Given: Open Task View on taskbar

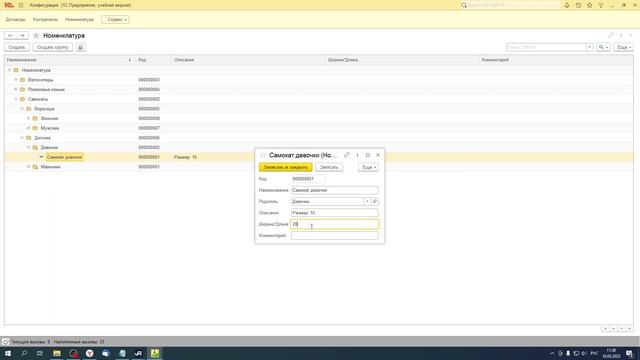Looking at the screenshot, I should [40, 353].
